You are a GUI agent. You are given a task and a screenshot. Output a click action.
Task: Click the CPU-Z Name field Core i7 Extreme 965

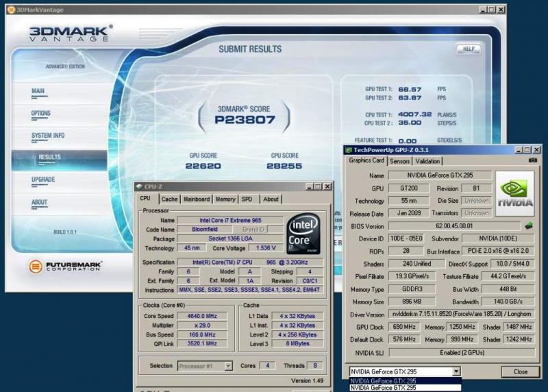(230, 220)
